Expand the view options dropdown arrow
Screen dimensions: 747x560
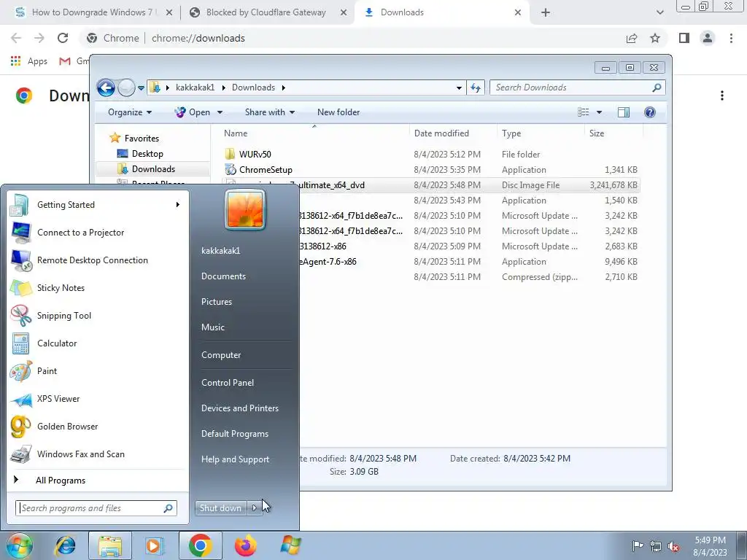click(599, 112)
